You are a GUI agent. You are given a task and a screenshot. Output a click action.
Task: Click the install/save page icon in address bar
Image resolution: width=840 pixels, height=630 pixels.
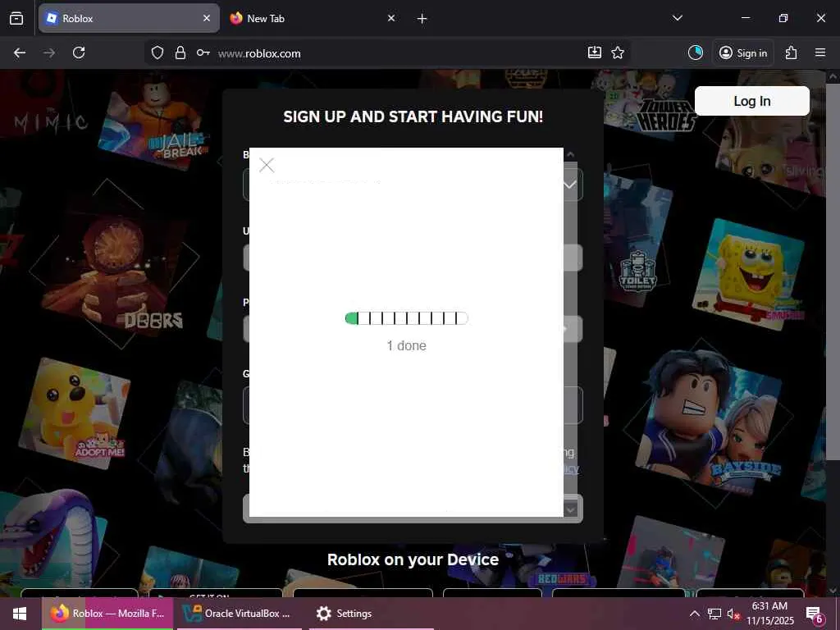[595, 52]
